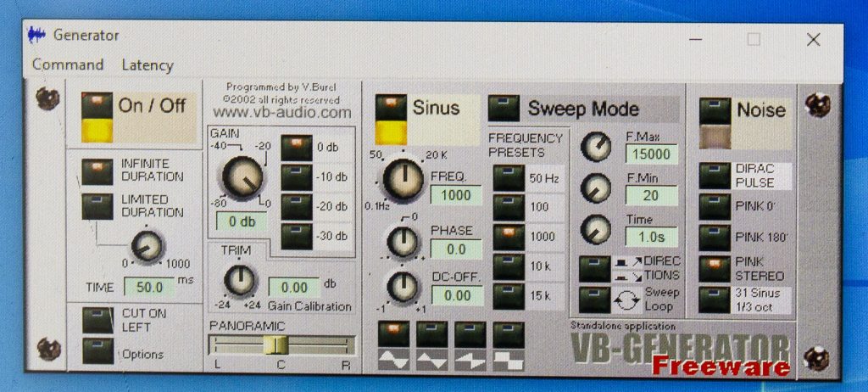
Task: Click the F.Max knob
Action: pos(596,147)
